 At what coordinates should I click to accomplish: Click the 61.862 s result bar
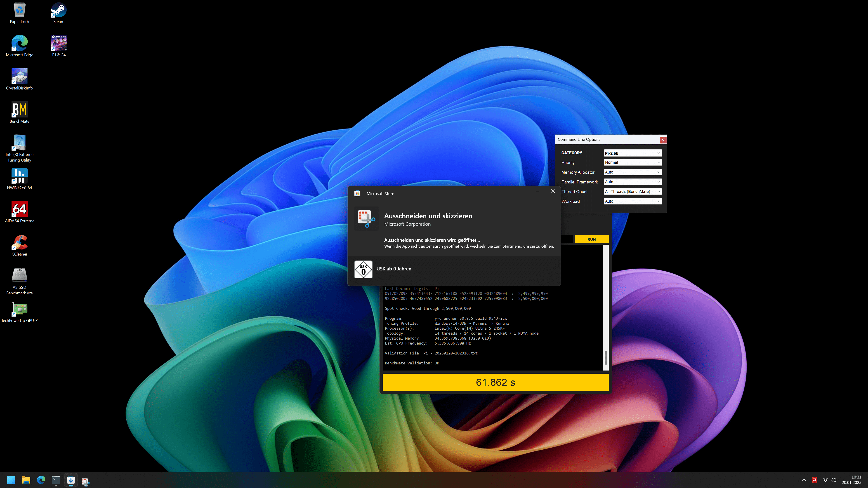(x=495, y=382)
